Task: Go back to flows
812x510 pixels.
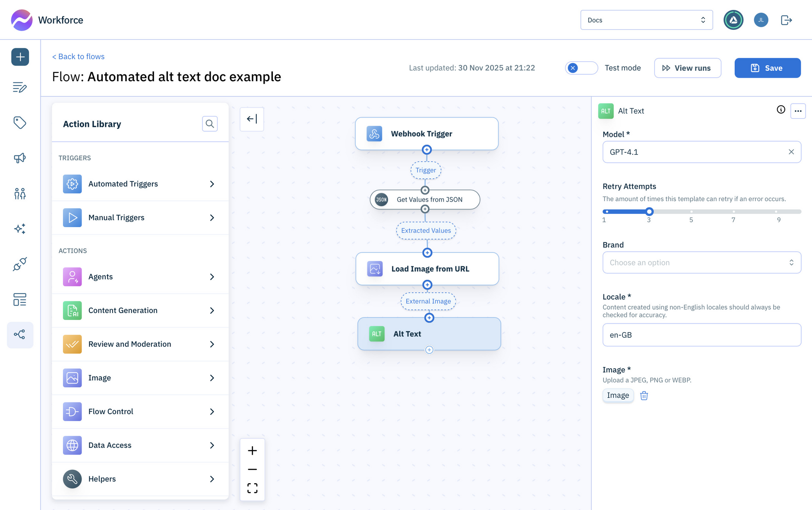Action: coord(78,57)
